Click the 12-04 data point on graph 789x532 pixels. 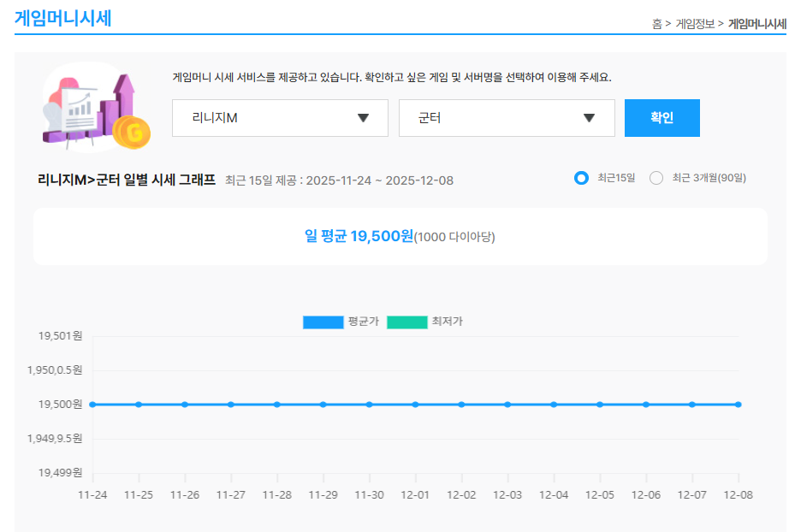pos(554,405)
